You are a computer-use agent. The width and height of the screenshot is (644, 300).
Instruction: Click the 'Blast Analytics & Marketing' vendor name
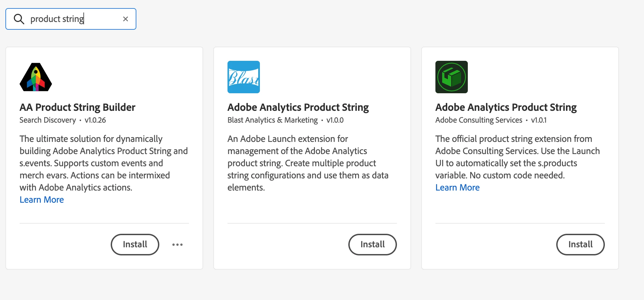273,120
